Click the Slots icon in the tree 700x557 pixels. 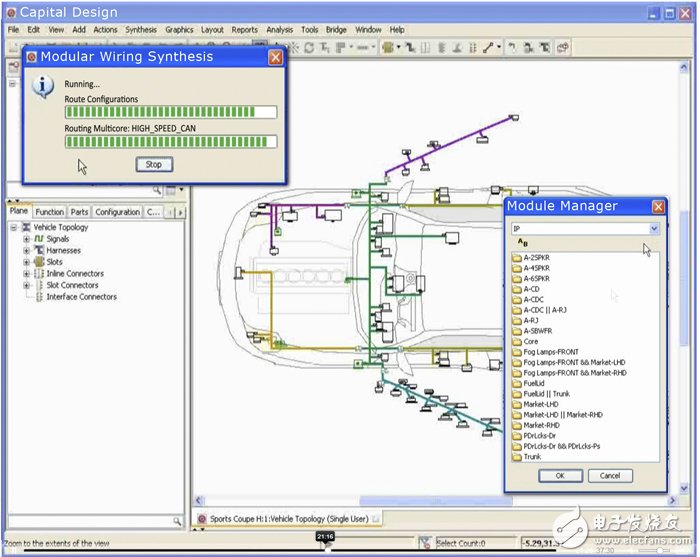(39, 262)
